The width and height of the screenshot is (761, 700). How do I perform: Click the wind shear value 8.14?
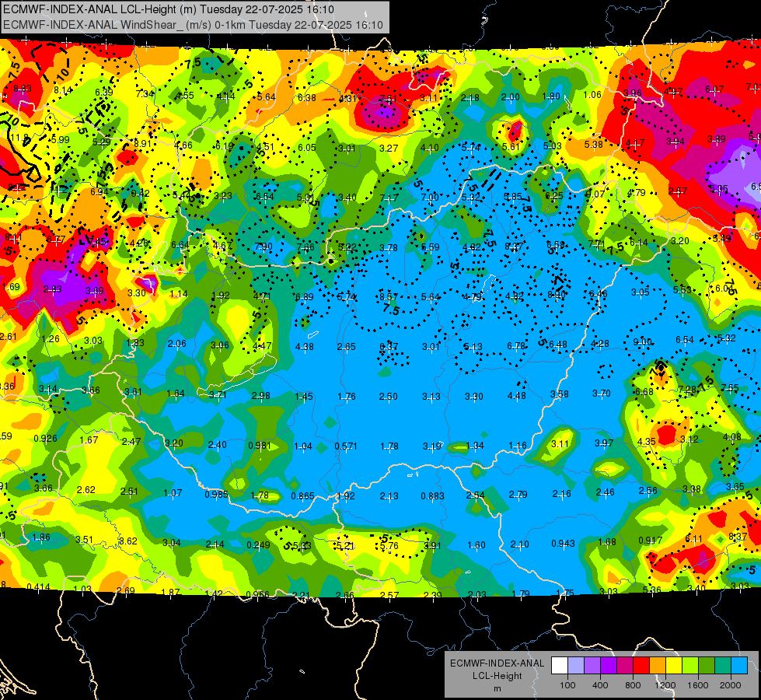63,90
